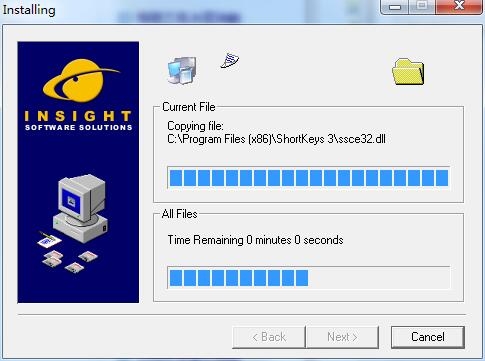Click the desktop computer illustration
485x361 pixels.
pos(80,208)
